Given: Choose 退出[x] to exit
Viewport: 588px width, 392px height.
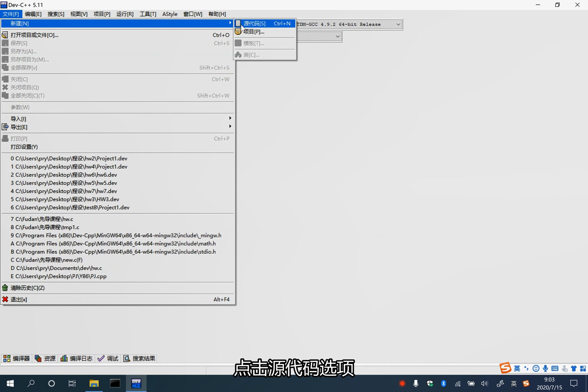Looking at the screenshot, I should tap(118, 299).
